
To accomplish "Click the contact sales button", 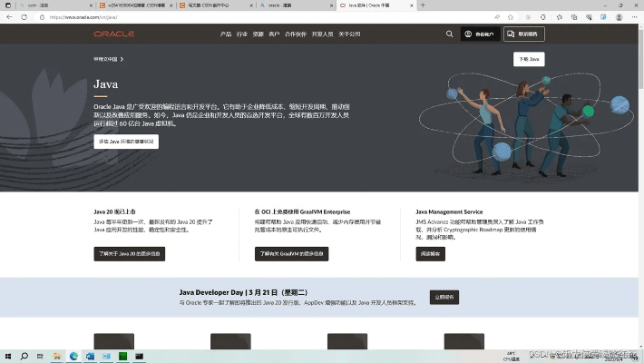I will point(524,34).
